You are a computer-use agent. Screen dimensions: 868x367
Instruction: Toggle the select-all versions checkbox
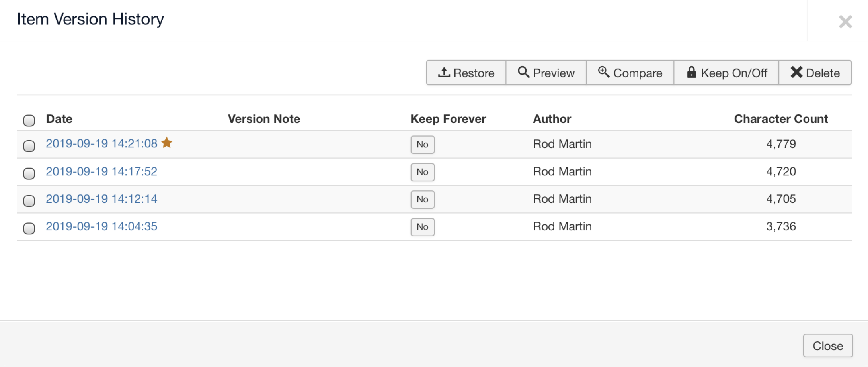click(29, 120)
